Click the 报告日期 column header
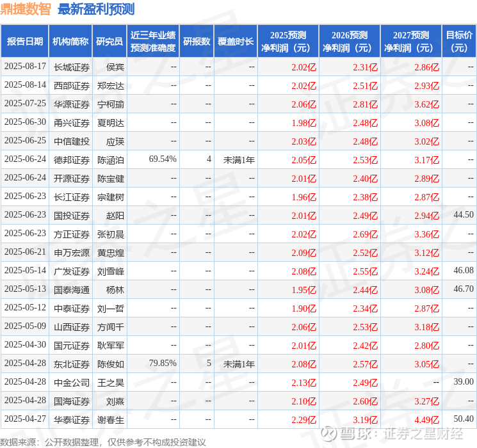This screenshot has width=477, height=448. (x=24, y=42)
